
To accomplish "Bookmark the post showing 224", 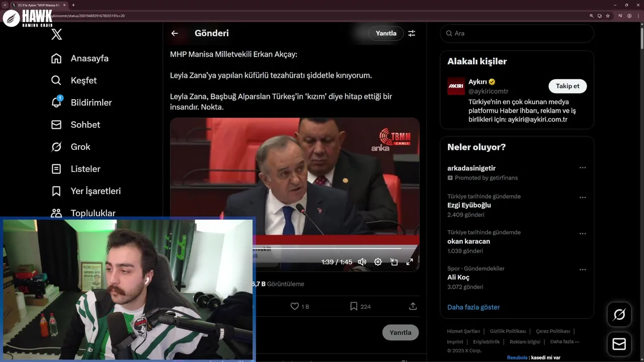I will (354, 306).
